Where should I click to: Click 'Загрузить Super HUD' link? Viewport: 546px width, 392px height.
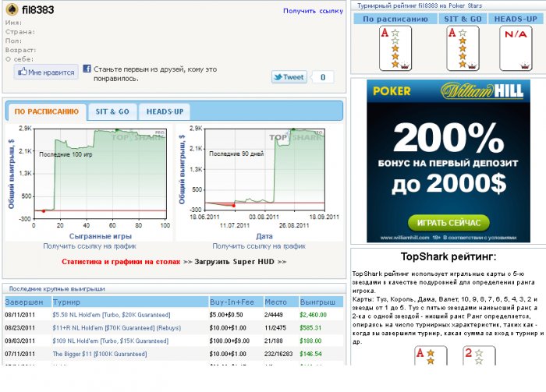coord(234,262)
